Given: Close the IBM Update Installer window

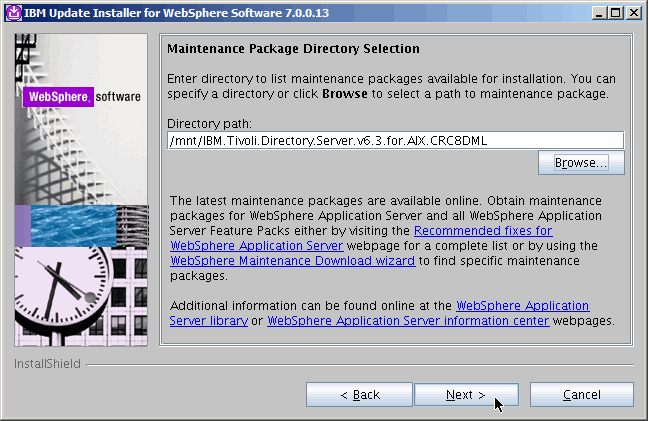Looking at the screenshot, I should click(633, 12).
